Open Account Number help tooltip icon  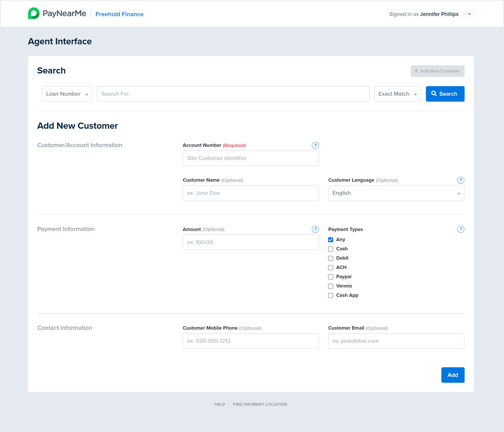point(315,145)
